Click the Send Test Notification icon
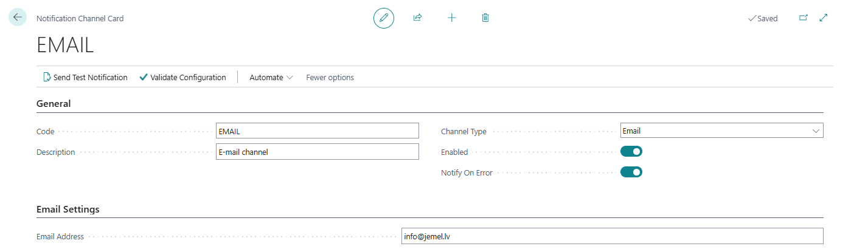Viewport: 868px width, 249px height. click(x=47, y=77)
